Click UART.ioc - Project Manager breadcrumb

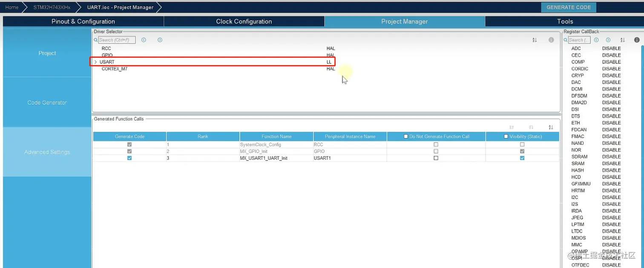(x=120, y=7)
